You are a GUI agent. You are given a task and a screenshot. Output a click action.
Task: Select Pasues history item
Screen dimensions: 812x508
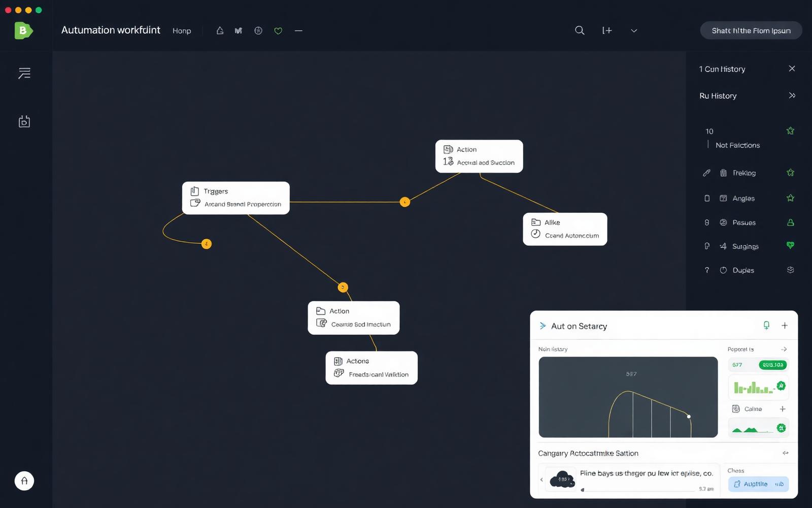(744, 223)
